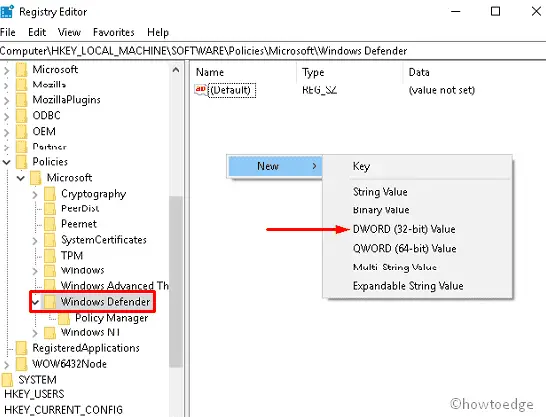Expand the ODBC tree node
This screenshot has width=546, height=417.
pyautogui.click(x=7, y=116)
